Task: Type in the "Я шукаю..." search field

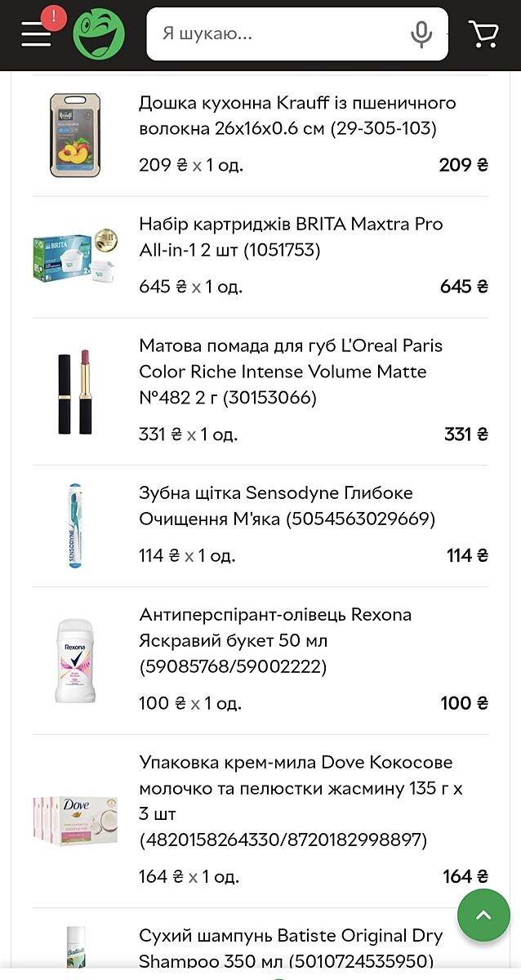Action: (x=278, y=34)
